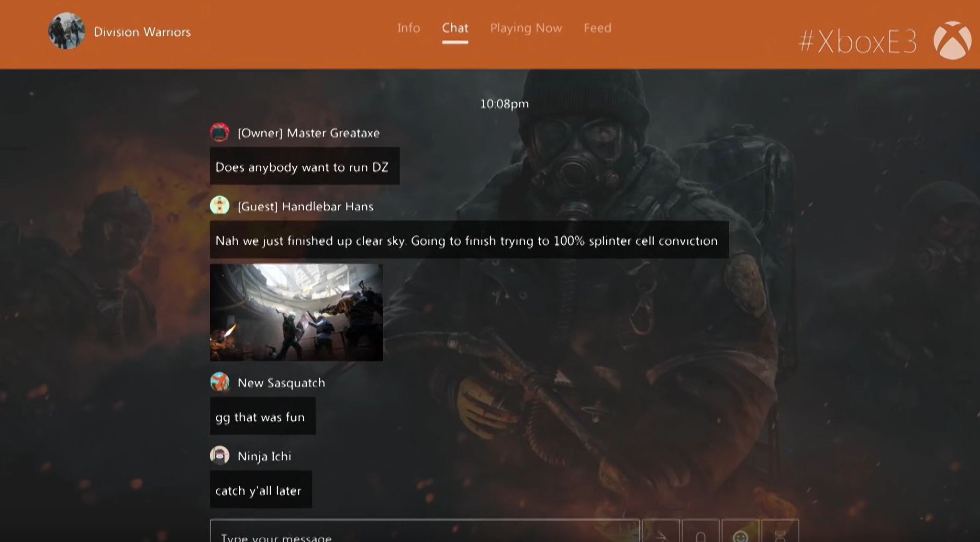
Task: Click Handlebar Hans's avatar icon
Action: tap(220, 205)
